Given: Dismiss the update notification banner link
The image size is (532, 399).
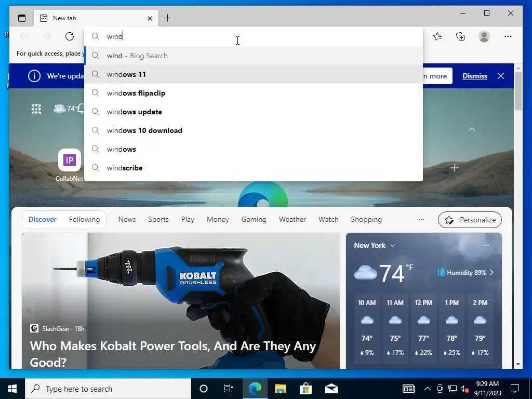Looking at the screenshot, I should point(475,76).
